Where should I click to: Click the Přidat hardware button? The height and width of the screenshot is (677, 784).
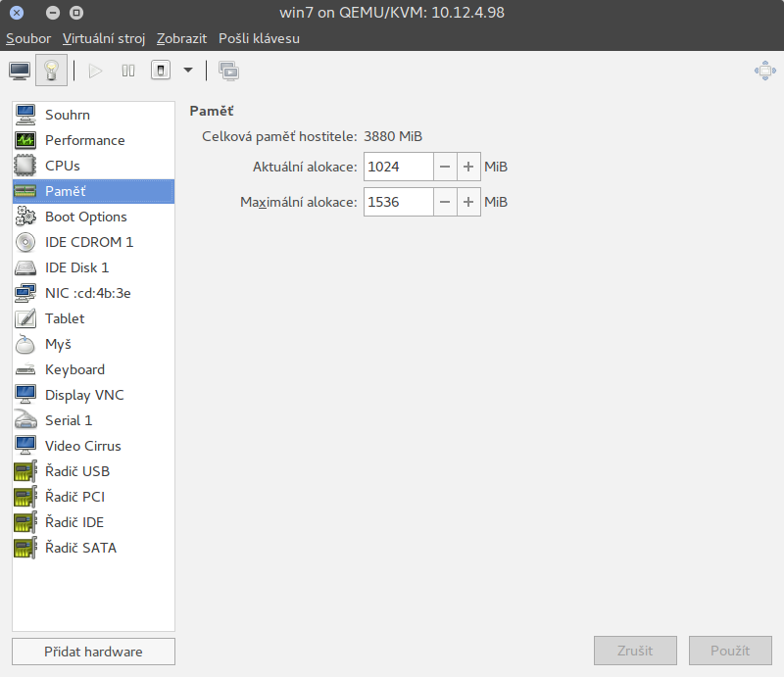(93, 652)
